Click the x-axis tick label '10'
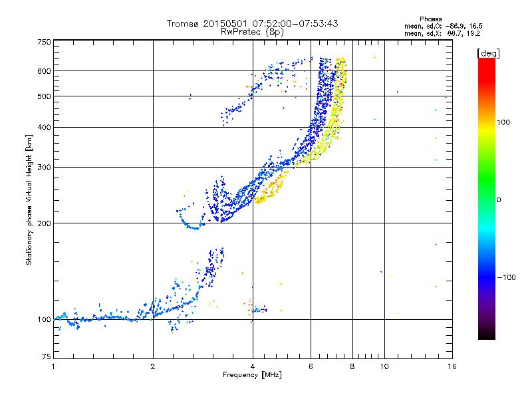Image resolution: width=532 pixels, height=399 pixels. pos(384,366)
